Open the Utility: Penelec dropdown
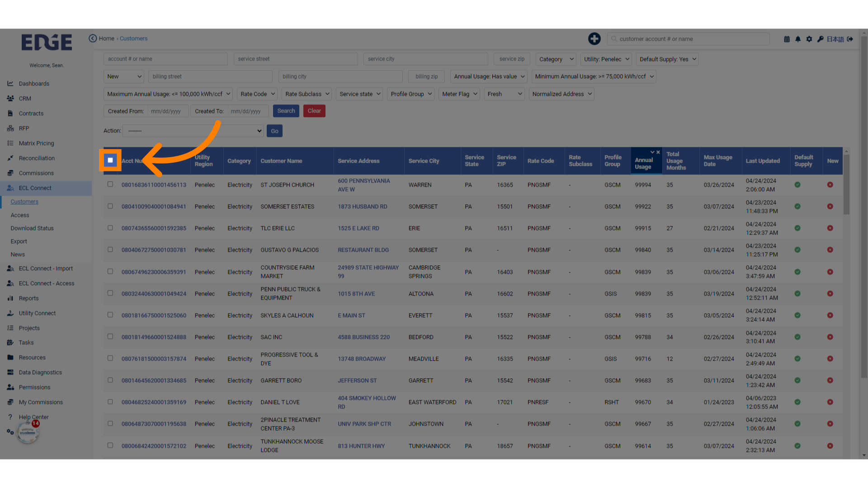This screenshot has height=488, width=868. [x=606, y=59]
